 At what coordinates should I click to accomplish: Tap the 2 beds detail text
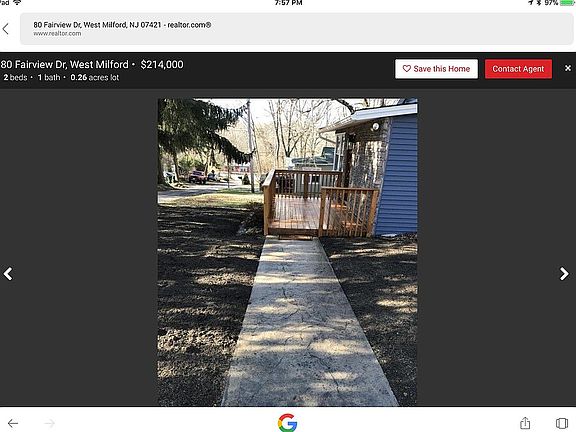(15, 78)
